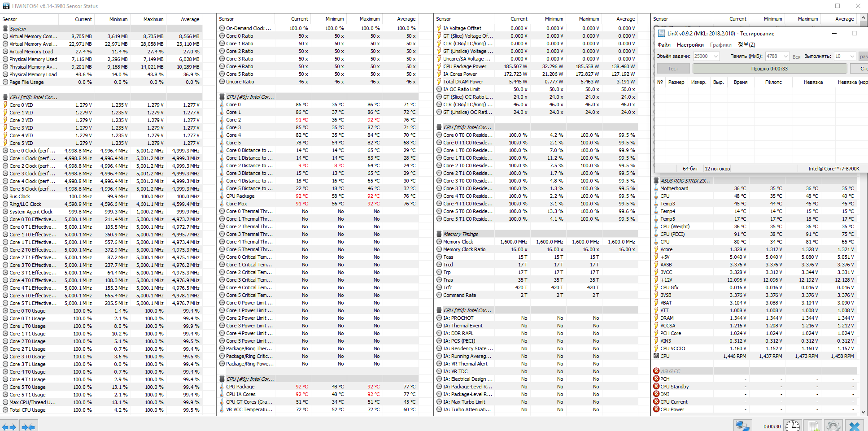Click the Вся label next to memory dropdown

pyautogui.click(x=796, y=57)
